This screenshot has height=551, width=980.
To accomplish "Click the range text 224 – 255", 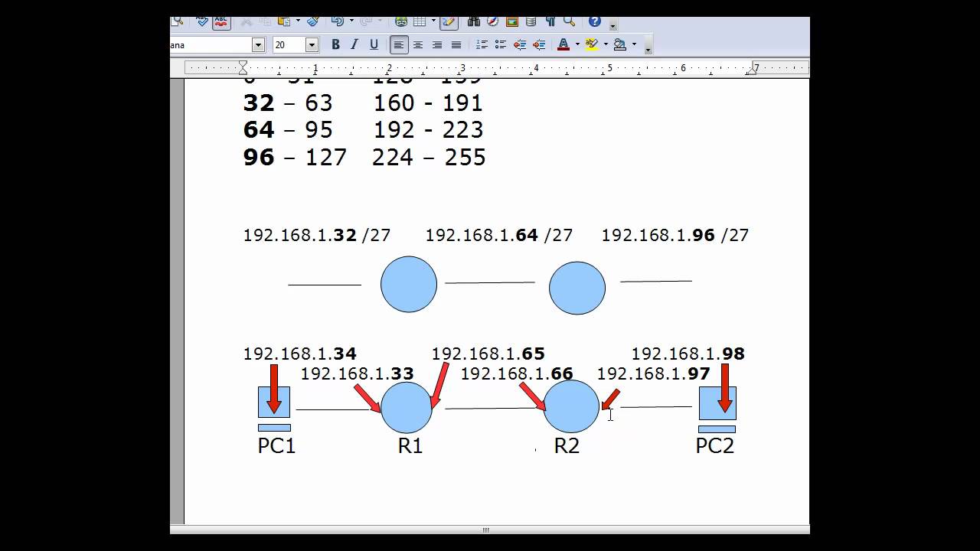I will (x=429, y=157).
